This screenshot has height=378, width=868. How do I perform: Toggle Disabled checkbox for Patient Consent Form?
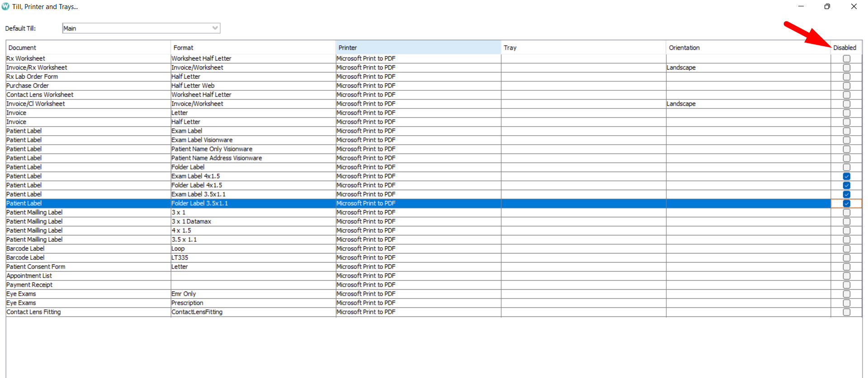tap(847, 267)
